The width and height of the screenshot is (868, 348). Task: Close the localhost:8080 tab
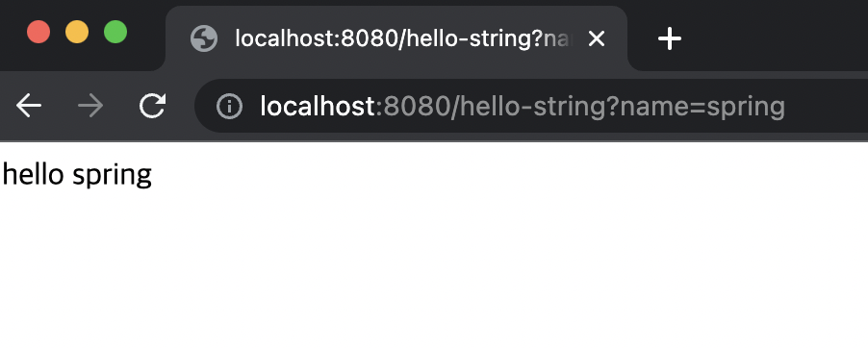pos(597,38)
